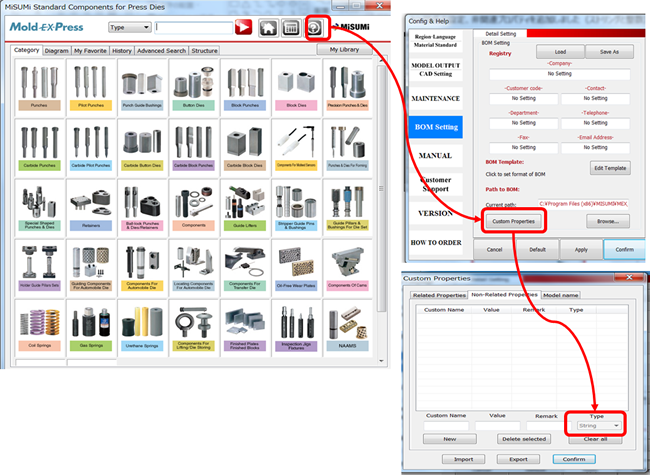Open the My Library button

pyautogui.click(x=344, y=49)
